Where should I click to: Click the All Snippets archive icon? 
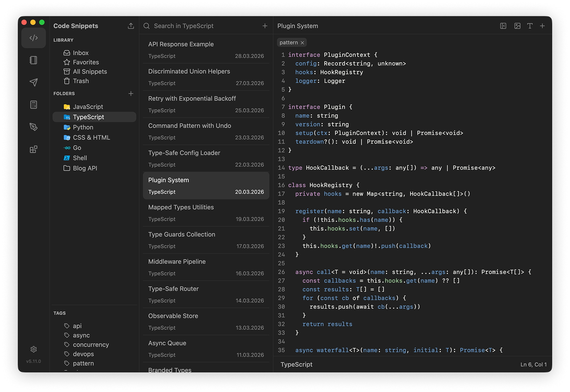pos(67,72)
